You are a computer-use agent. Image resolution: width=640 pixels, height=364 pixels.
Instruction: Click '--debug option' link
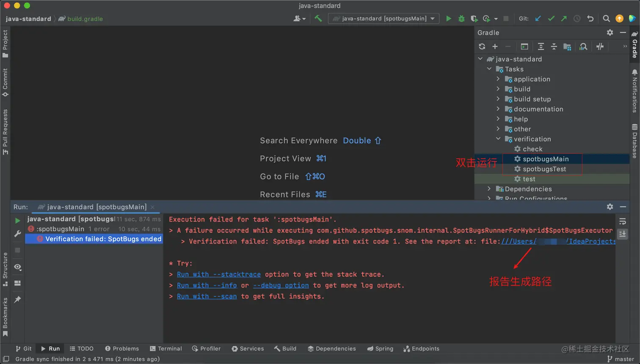[281, 285]
